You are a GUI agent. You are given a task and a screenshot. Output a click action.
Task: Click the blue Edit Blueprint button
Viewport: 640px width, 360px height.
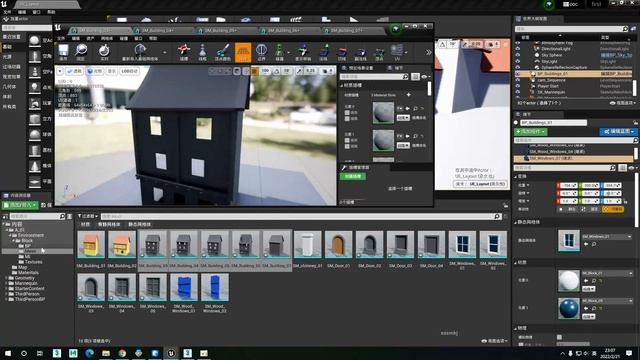tap(618, 131)
